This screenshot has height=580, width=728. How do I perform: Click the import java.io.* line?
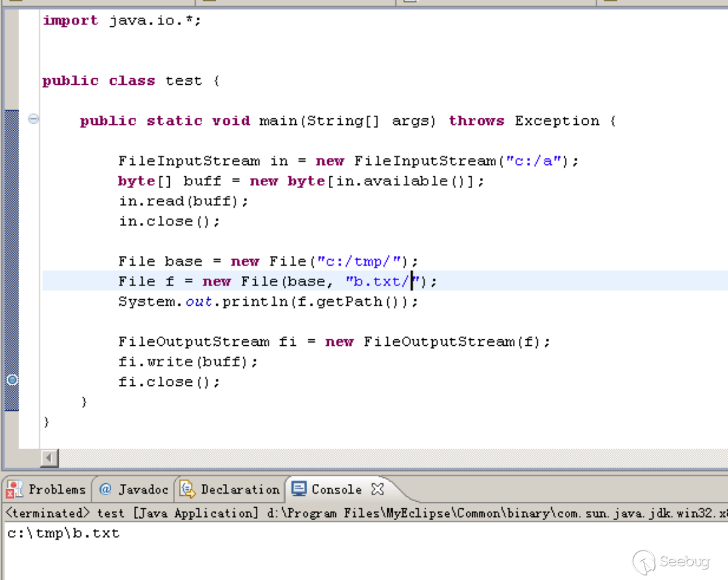[x=122, y=21]
